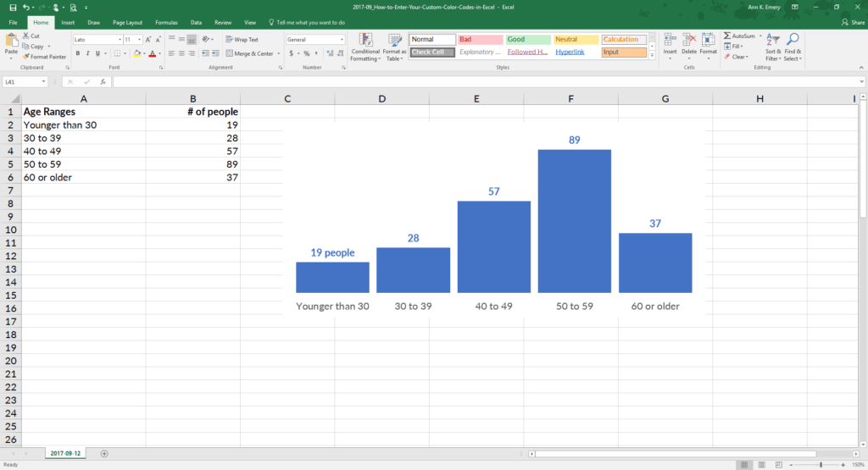The width and height of the screenshot is (868, 470).
Task: Switch to Page Layout view icon
Action: [762, 465]
